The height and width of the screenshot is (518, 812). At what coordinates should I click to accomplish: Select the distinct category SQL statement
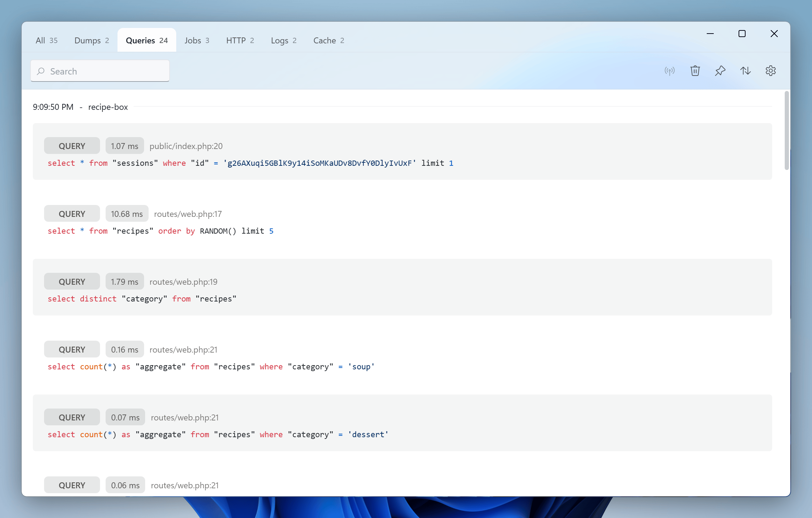(x=142, y=299)
